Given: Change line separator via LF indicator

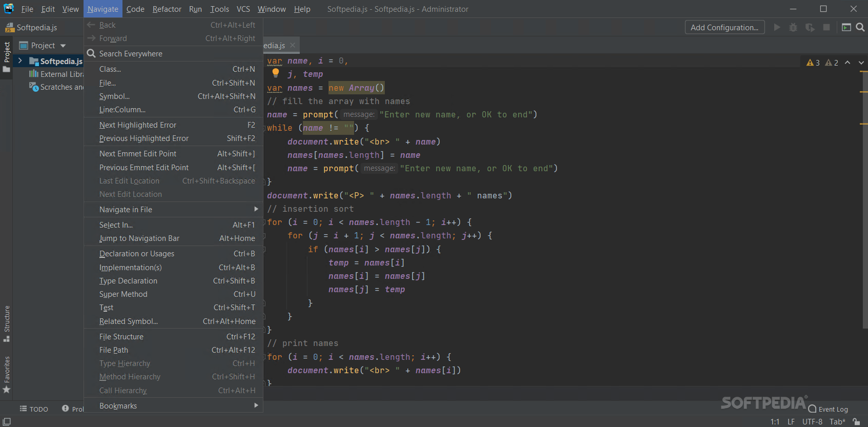Looking at the screenshot, I should click(x=791, y=421).
